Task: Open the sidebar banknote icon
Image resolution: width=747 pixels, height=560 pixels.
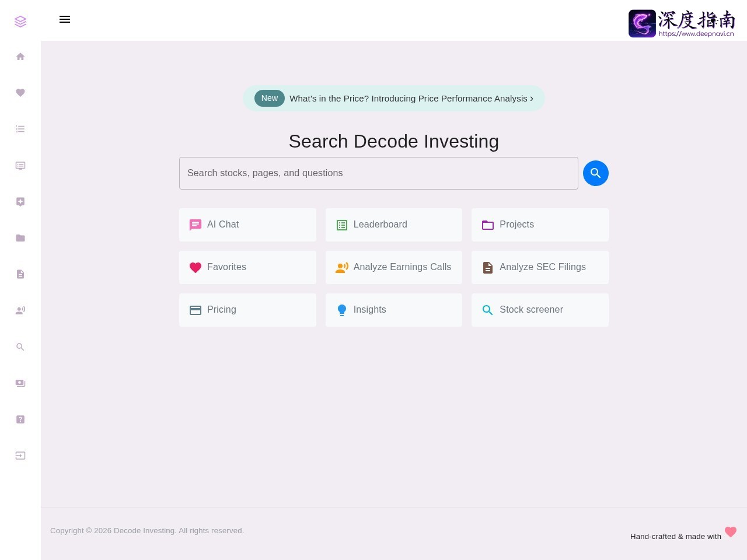Action: pos(20,383)
